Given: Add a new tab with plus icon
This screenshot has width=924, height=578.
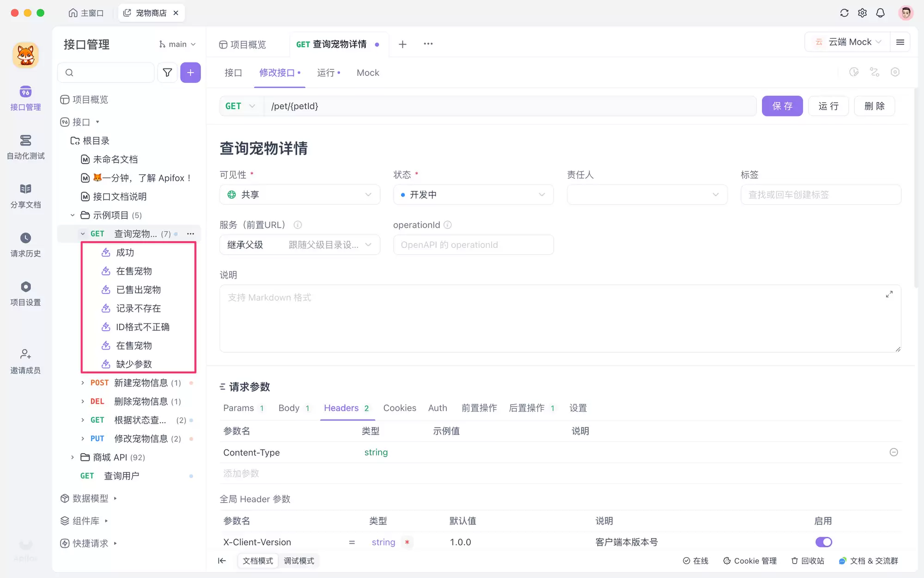Looking at the screenshot, I should [402, 44].
